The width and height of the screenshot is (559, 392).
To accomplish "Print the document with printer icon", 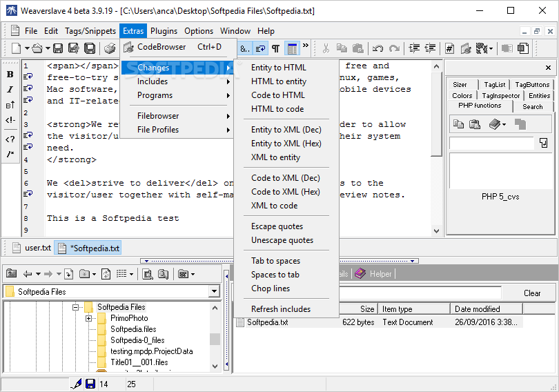I will click(110, 48).
